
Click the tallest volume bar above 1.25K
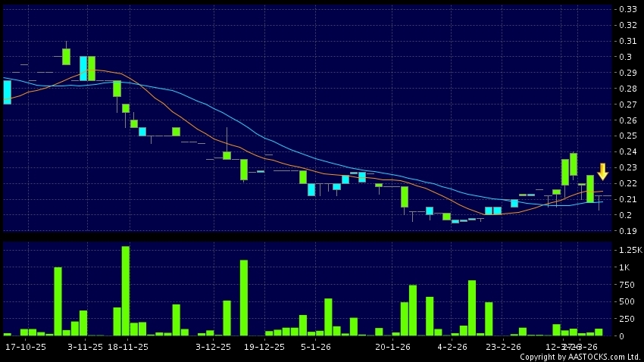click(x=126, y=291)
